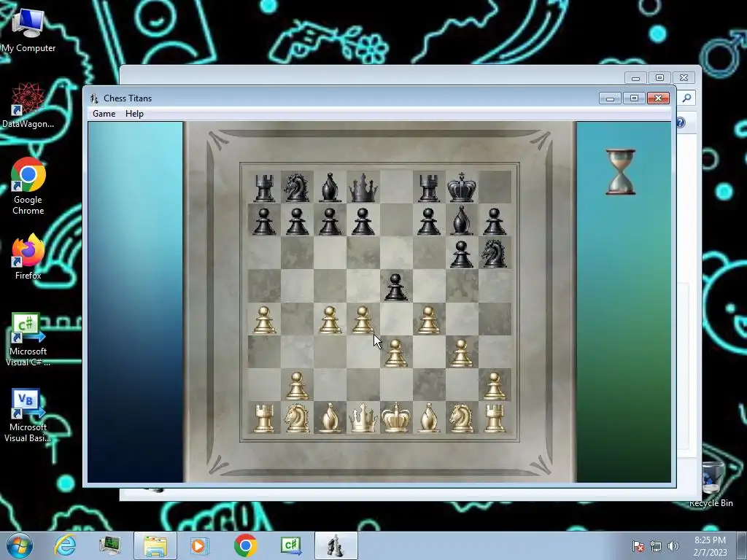Select the white pawn on c4
This screenshot has height=560, width=747.
[x=330, y=319]
